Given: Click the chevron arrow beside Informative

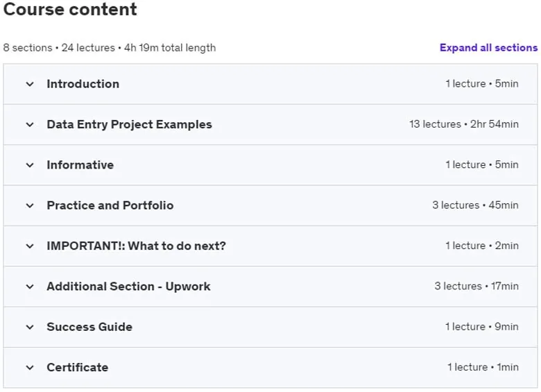Looking at the screenshot, I should pos(30,165).
